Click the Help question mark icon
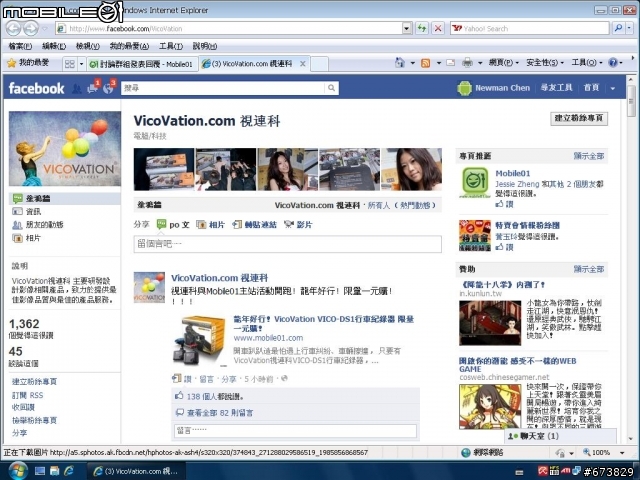This screenshot has width=640, height=480. coord(613,62)
